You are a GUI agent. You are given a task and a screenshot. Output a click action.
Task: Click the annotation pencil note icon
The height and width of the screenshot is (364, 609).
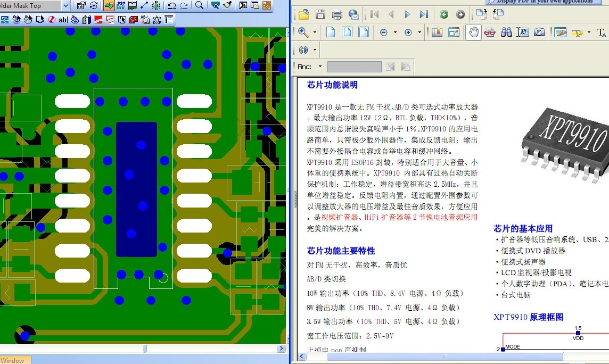pyautogui.click(x=560, y=32)
